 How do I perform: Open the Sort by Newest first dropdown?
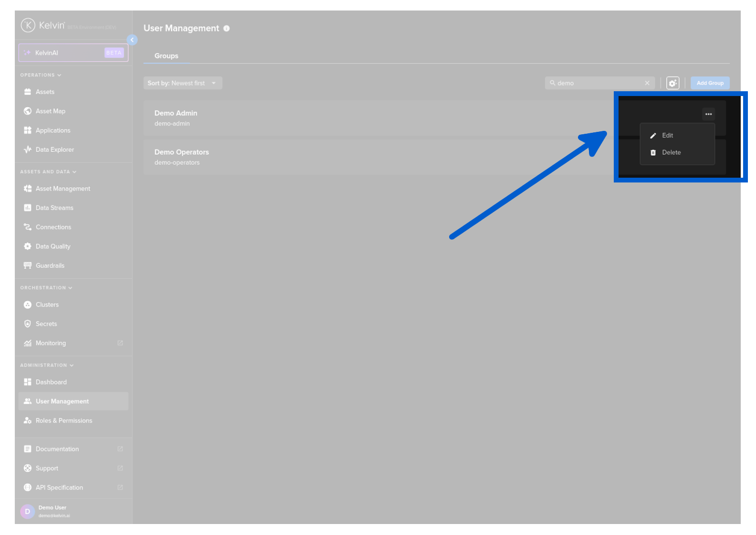point(182,83)
